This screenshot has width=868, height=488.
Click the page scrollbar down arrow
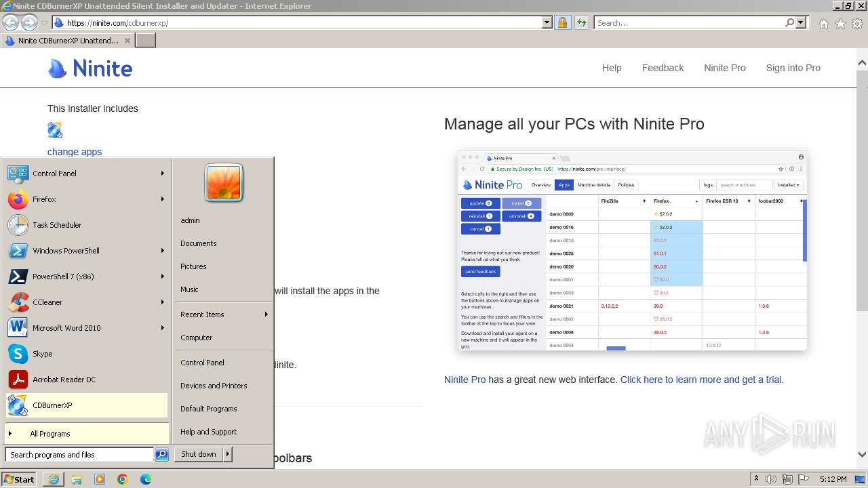[862, 455]
